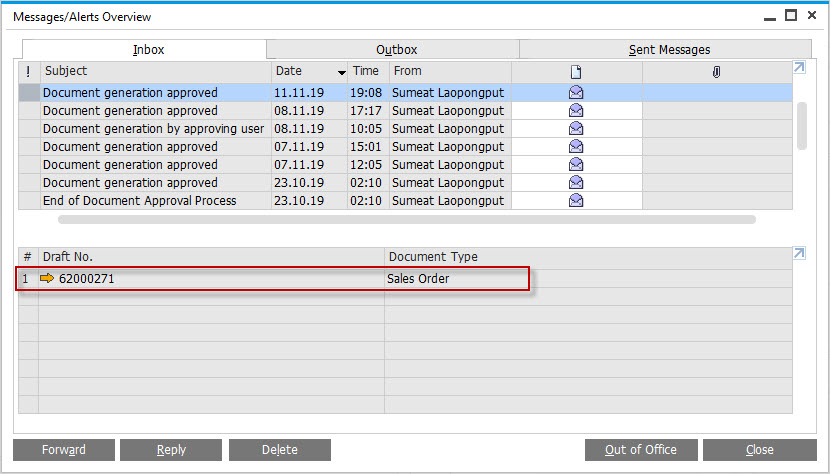Click the Subject column header
Image resolution: width=830 pixels, height=474 pixels.
tap(156, 71)
